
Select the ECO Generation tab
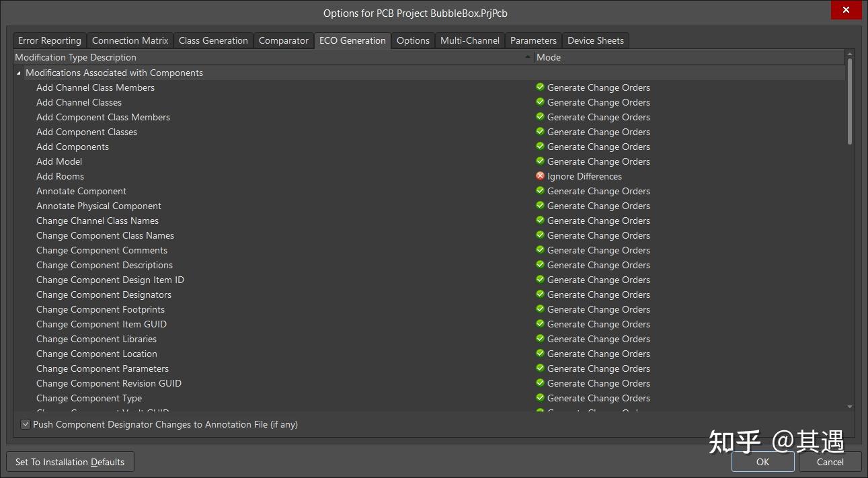tap(352, 40)
